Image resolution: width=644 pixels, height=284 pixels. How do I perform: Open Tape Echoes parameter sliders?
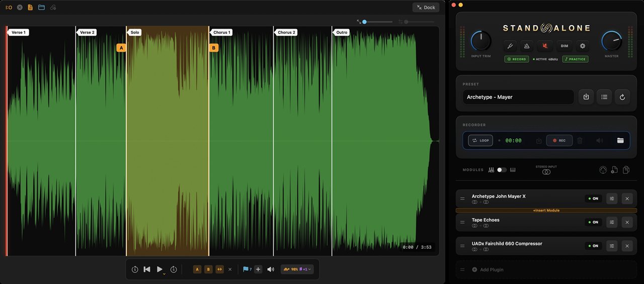(x=612, y=222)
